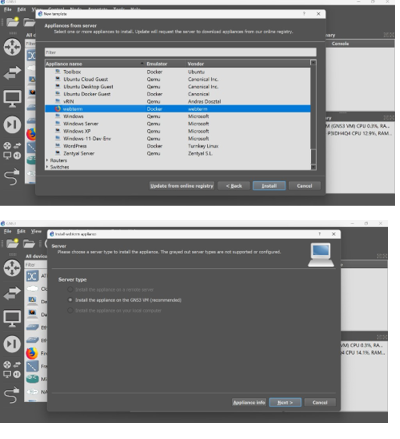Select the Ubuntu Cloud Guest appliance

(178, 79)
